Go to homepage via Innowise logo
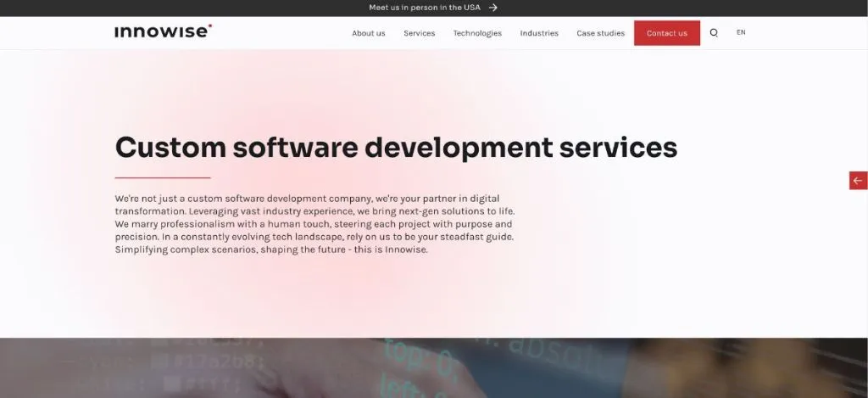 click(164, 31)
